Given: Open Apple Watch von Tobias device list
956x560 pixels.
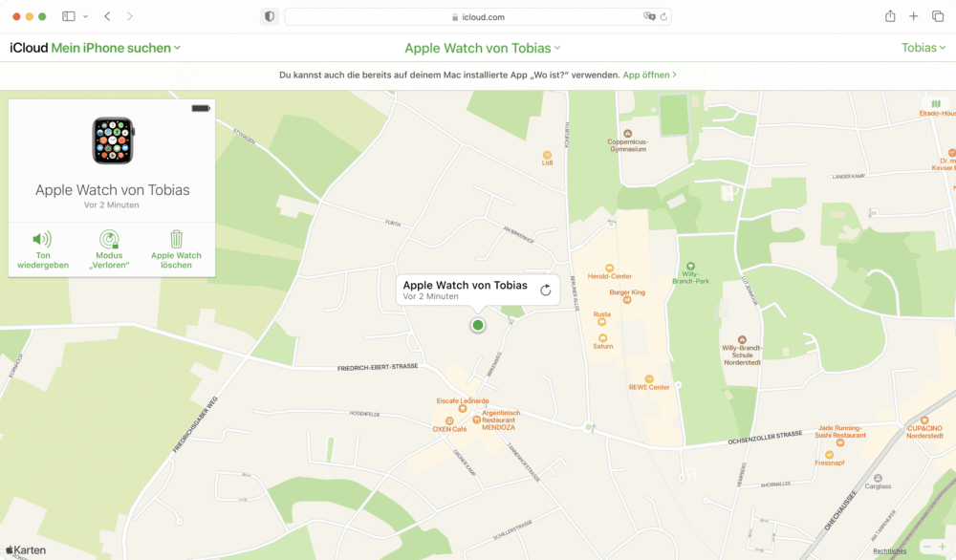Looking at the screenshot, I should click(482, 48).
